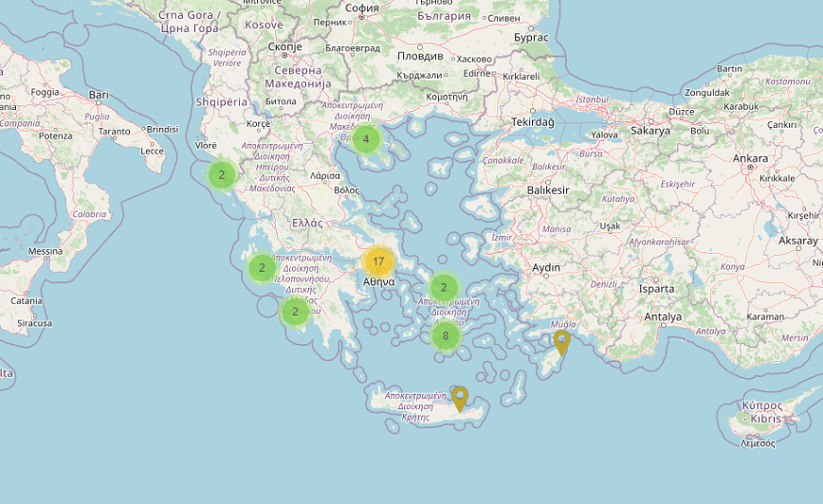Viewport: 823px width, 504px height.
Task: Click the pin marker on Crete
Action: click(460, 398)
